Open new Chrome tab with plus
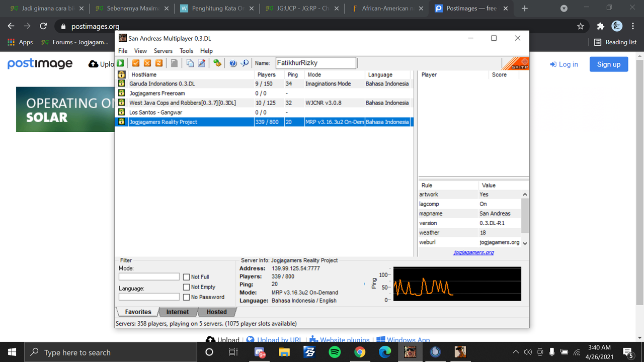The image size is (644, 362). pyautogui.click(x=525, y=9)
